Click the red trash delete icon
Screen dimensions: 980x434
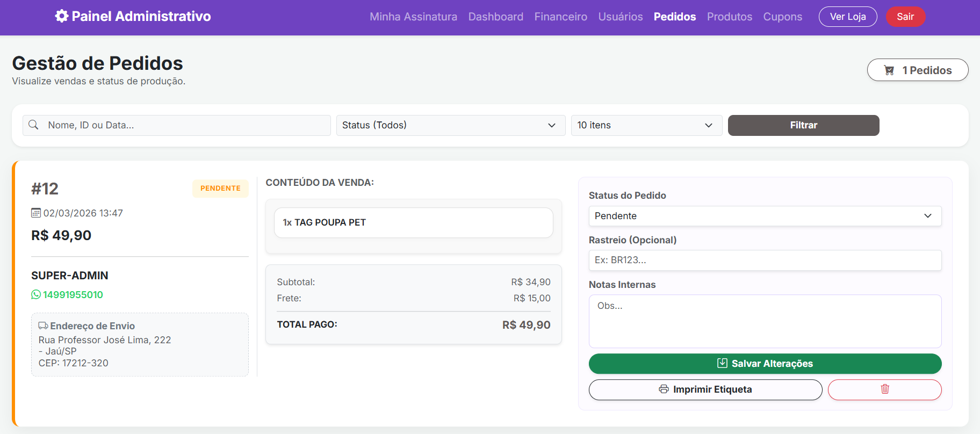884,389
